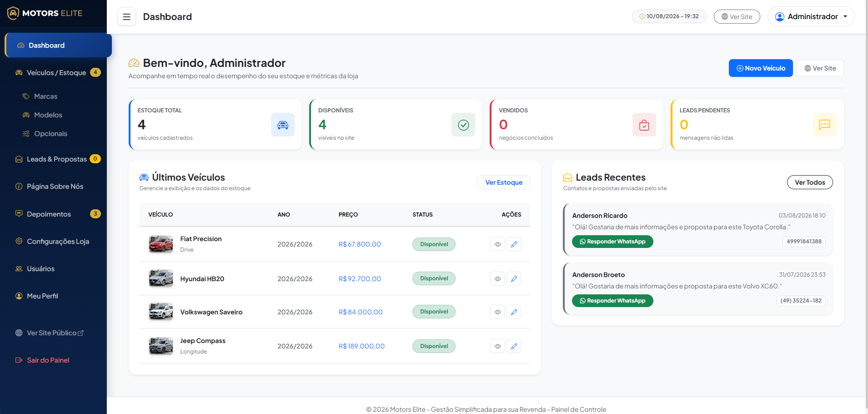
Task: Click the Jeep Compass car thumbnail
Action: tap(161, 346)
